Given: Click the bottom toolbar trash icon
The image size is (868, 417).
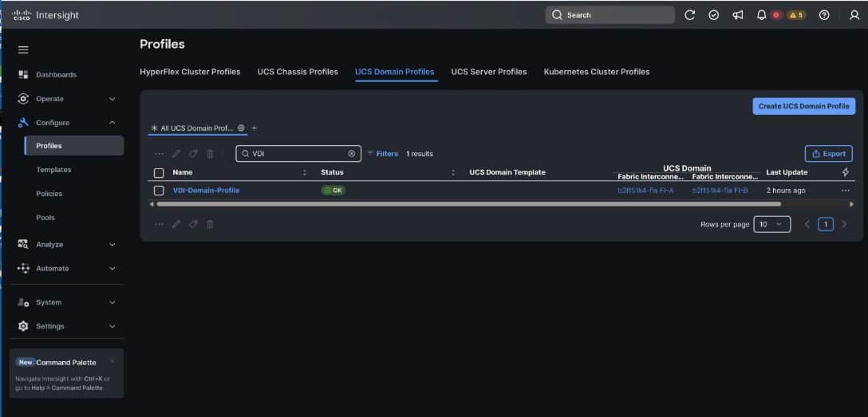Looking at the screenshot, I should [211, 224].
